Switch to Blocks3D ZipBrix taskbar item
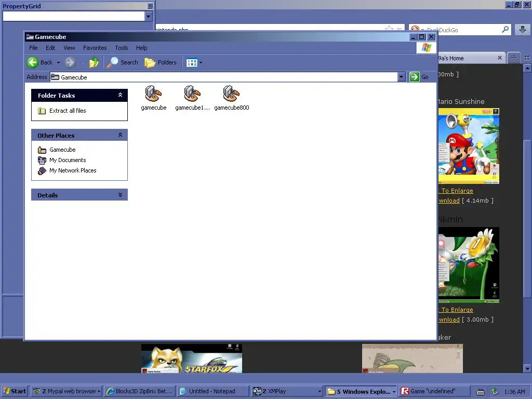This screenshot has height=399, width=532. [x=139, y=391]
